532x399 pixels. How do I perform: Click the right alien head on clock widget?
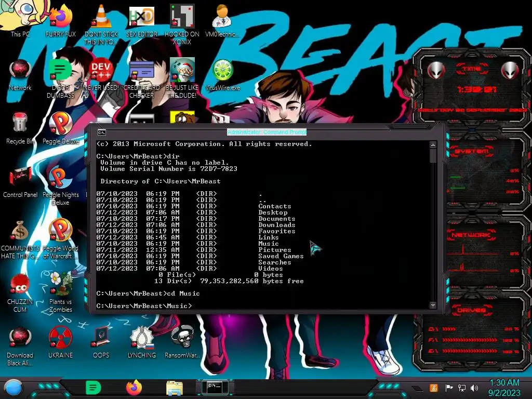coord(510,70)
